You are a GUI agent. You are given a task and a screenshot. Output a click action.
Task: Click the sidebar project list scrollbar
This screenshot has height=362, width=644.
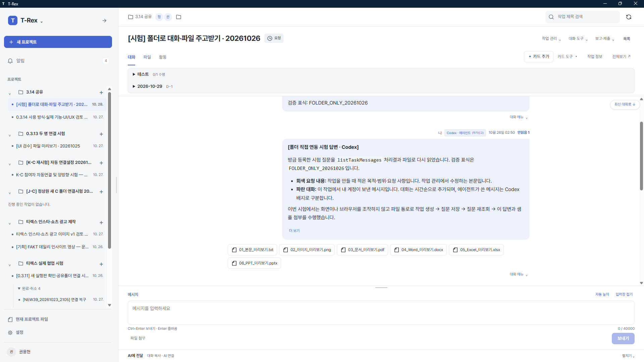(x=109, y=170)
